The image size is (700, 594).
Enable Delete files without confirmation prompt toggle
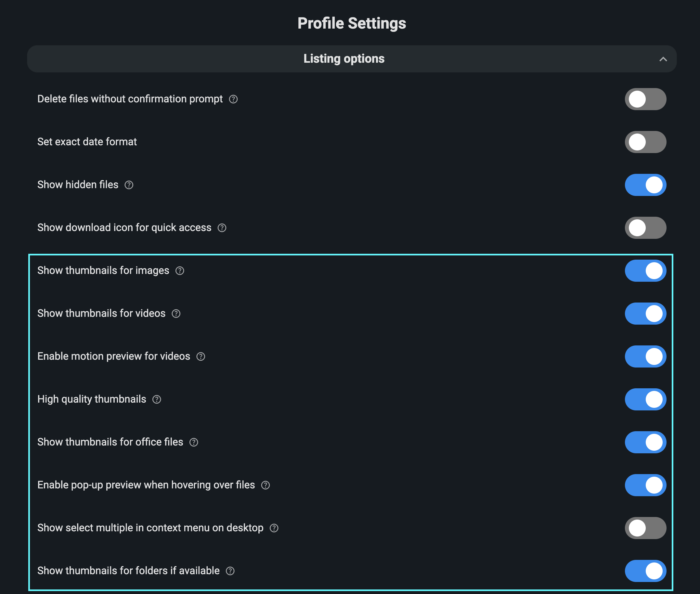[x=645, y=99]
